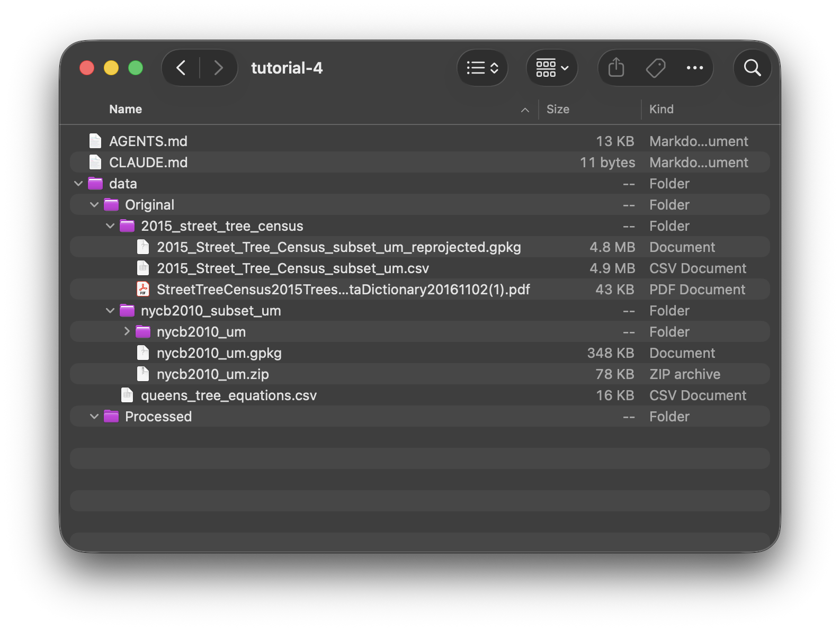Click the ZIP archive kind label
The height and width of the screenshot is (631, 840).
(685, 374)
